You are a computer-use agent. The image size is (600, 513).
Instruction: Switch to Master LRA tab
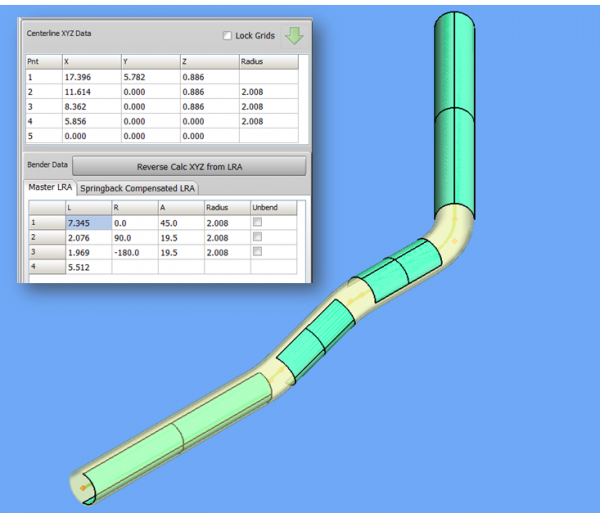click(x=50, y=187)
